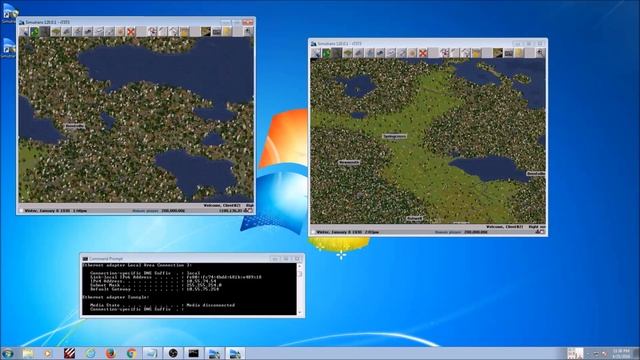The image size is (640, 360).
Task: Click the dark display icon after the minimap in right Simutrans window
Action: [337, 53]
